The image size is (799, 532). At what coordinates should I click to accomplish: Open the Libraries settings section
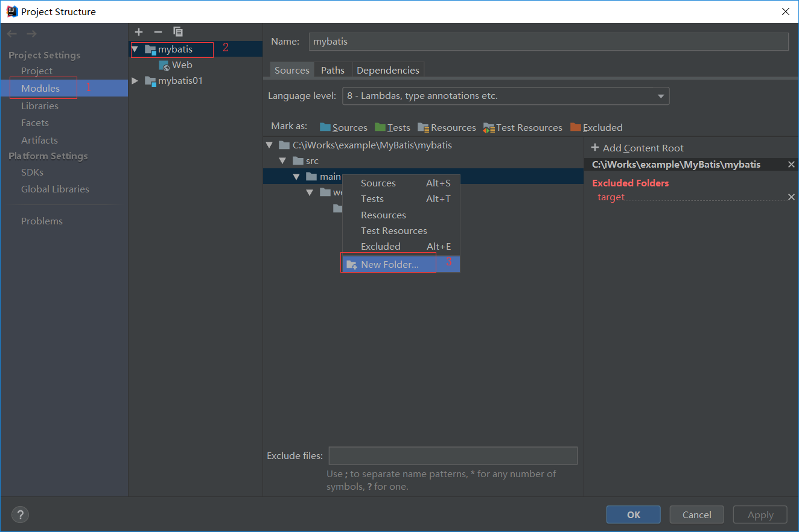(x=40, y=106)
